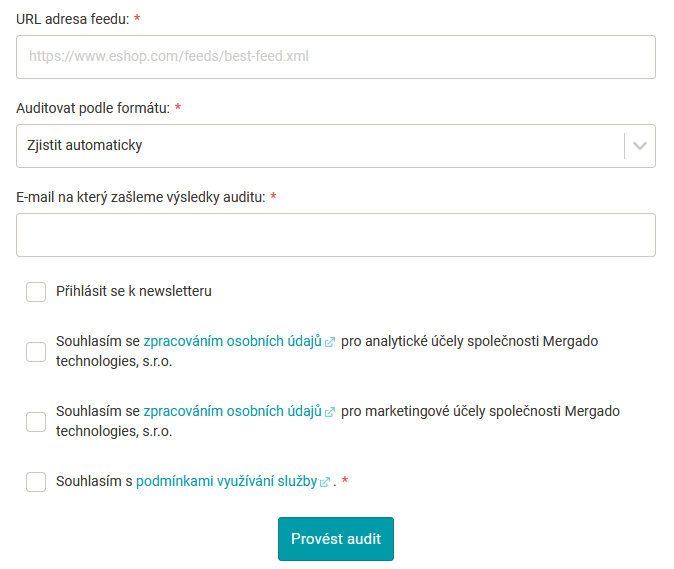This screenshot has width=674, height=569.
Task: Click the chevron arrow in format dropdown
Action: [x=640, y=146]
